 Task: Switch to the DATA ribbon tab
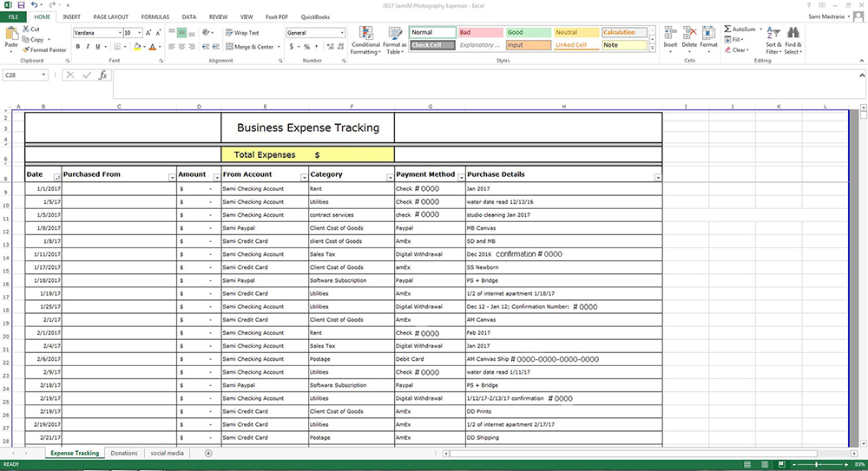[x=188, y=17]
